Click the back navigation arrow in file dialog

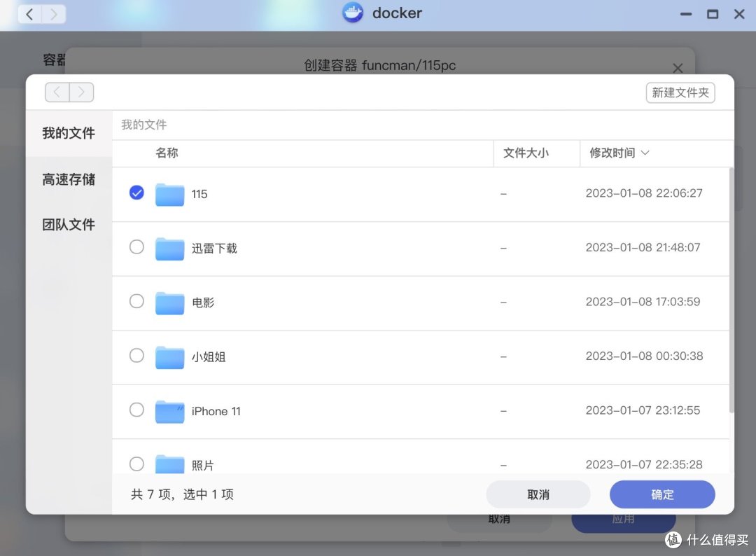coord(57,92)
